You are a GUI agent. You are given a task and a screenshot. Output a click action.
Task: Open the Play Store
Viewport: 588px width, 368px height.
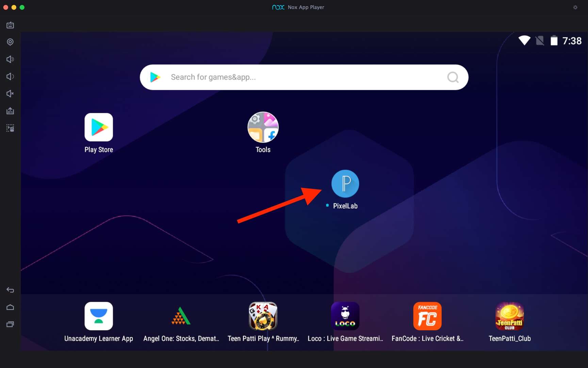99,127
